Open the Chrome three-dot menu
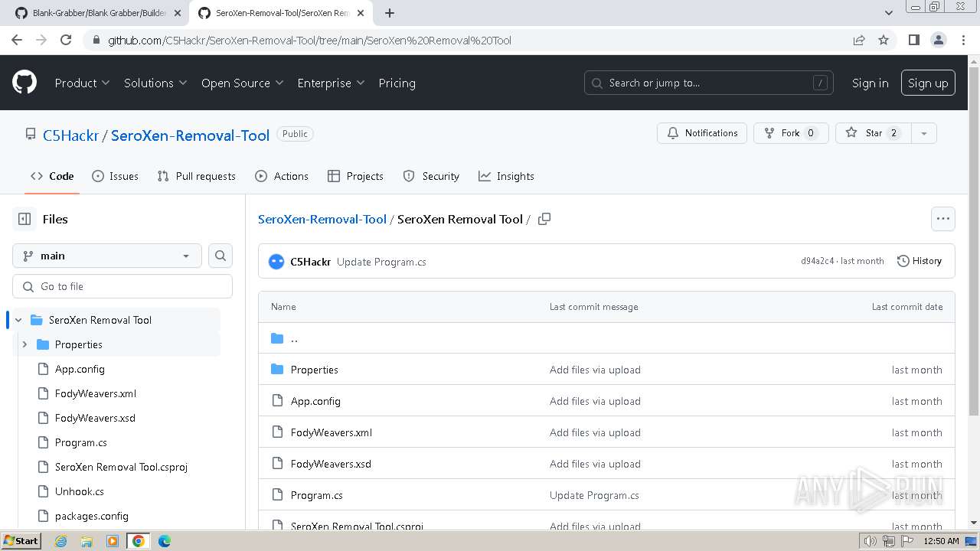Image resolution: width=980 pixels, height=551 pixels. click(962, 40)
